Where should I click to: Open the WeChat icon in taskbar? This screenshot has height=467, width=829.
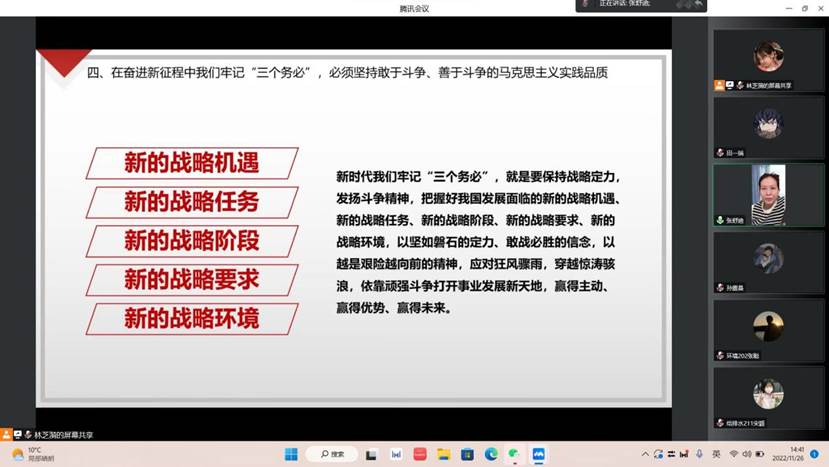click(515, 454)
